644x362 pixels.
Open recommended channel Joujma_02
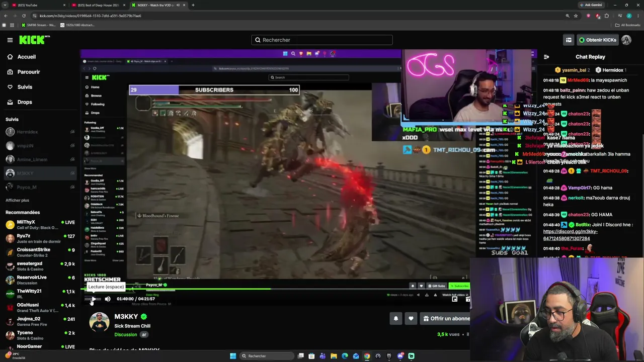pos(40,321)
